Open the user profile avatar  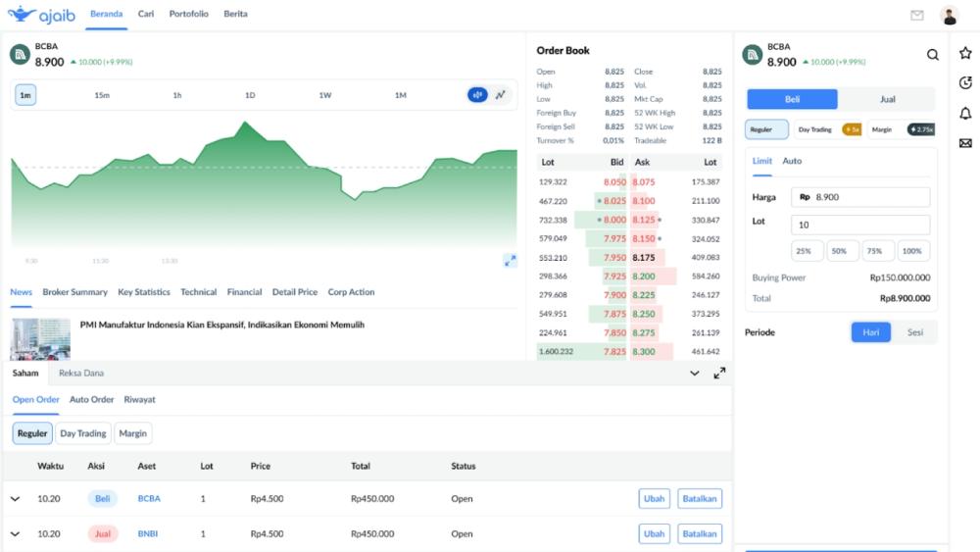point(950,15)
